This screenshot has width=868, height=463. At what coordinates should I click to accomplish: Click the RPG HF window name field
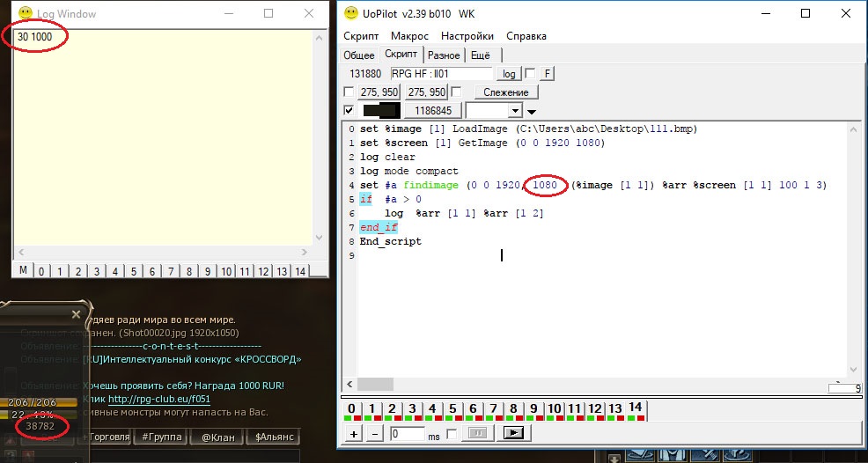pyautogui.click(x=442, y=74)
